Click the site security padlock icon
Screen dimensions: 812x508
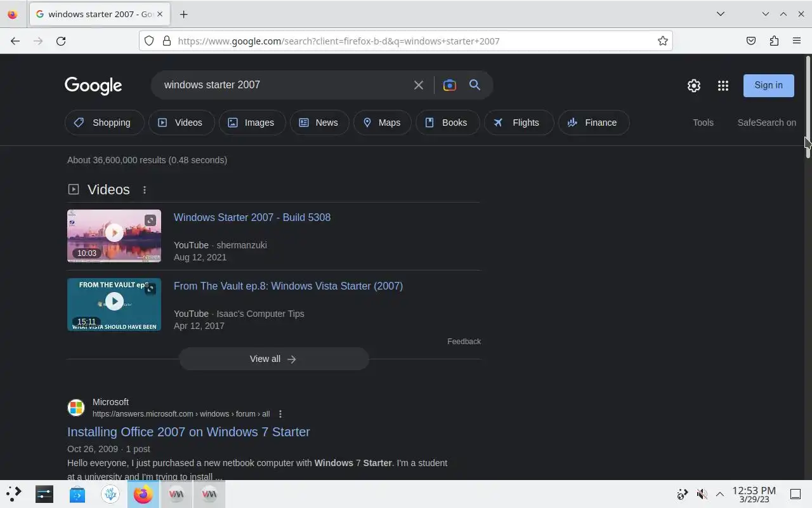(x=167, y=41)
